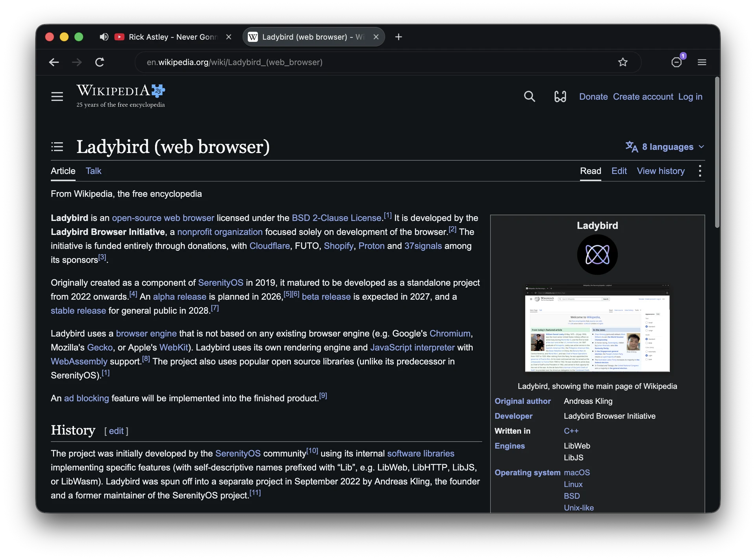The height and width of the screenshot is (560, 756).
Task: Click the forward navigation arrow
Action: (x=77, y=62)
